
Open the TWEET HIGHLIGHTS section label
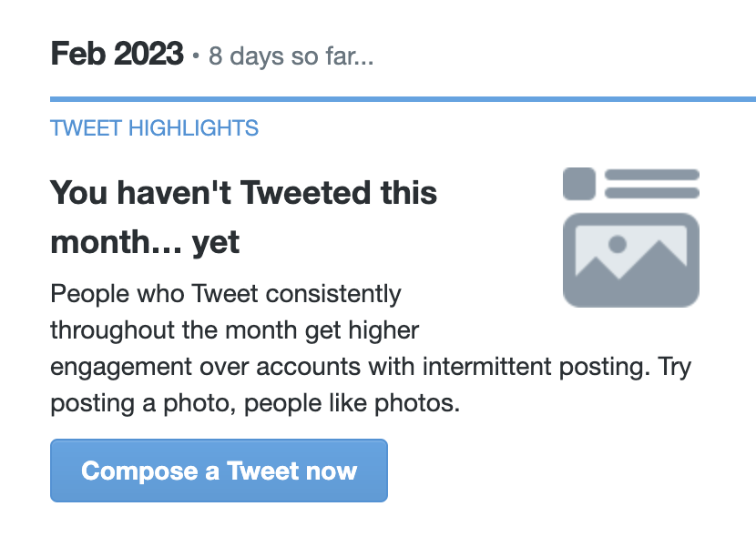click(154, 128)
